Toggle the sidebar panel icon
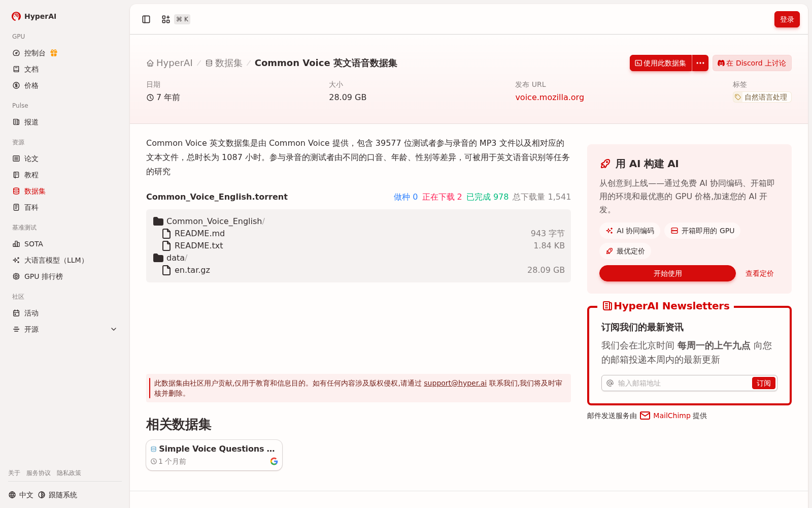Screen dimensions: 812x508 (x=146, y=19)
